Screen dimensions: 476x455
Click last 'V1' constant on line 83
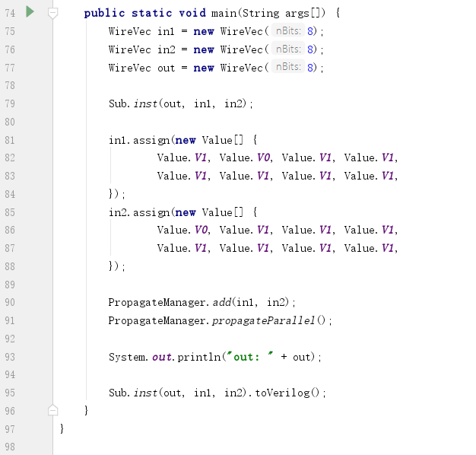click(x=388, y=176)
